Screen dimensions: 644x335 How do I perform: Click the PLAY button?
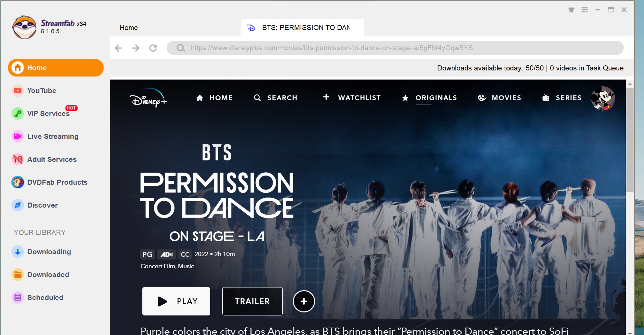tap(176, 301)
